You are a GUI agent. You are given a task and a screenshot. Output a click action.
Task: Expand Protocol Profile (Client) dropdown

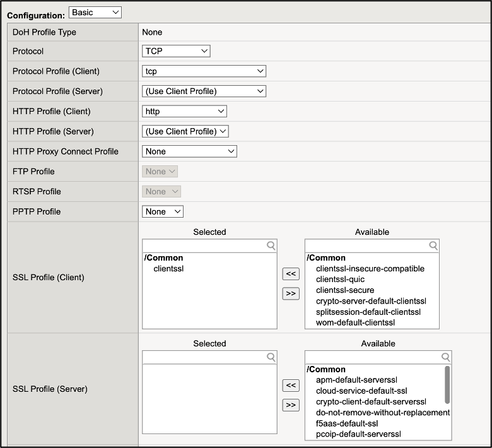(204, 71)
